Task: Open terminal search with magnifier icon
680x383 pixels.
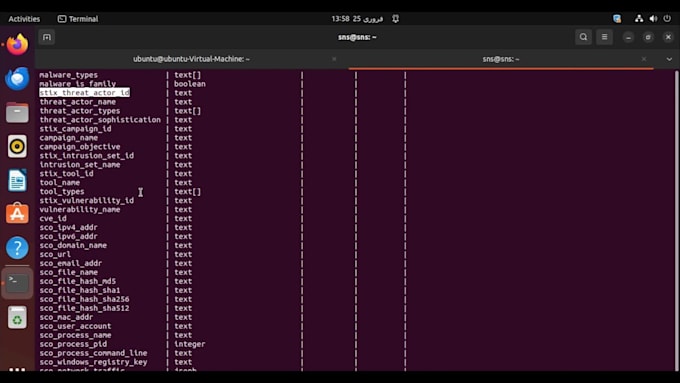Action: pyautogui.click(x=583, y=37)
